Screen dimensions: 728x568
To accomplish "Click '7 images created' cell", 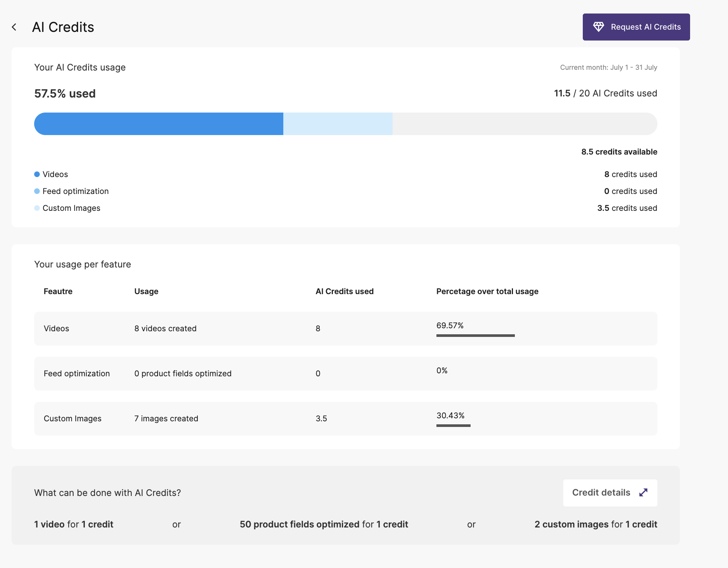I will click(x=166, y=419).
